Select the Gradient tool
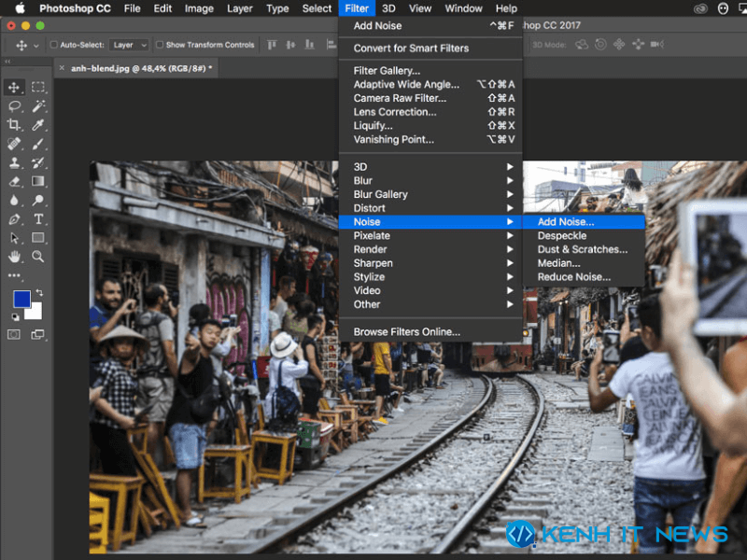 click(x=38, y=181)
